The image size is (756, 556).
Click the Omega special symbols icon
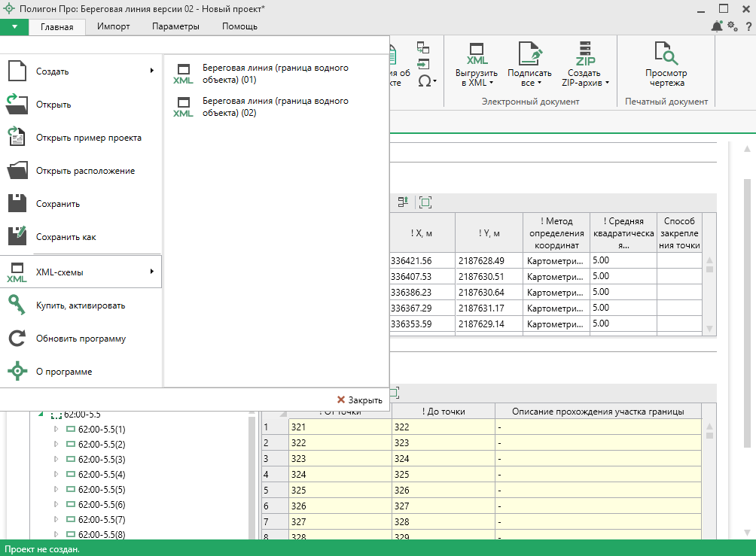click(x=426, y=81)
